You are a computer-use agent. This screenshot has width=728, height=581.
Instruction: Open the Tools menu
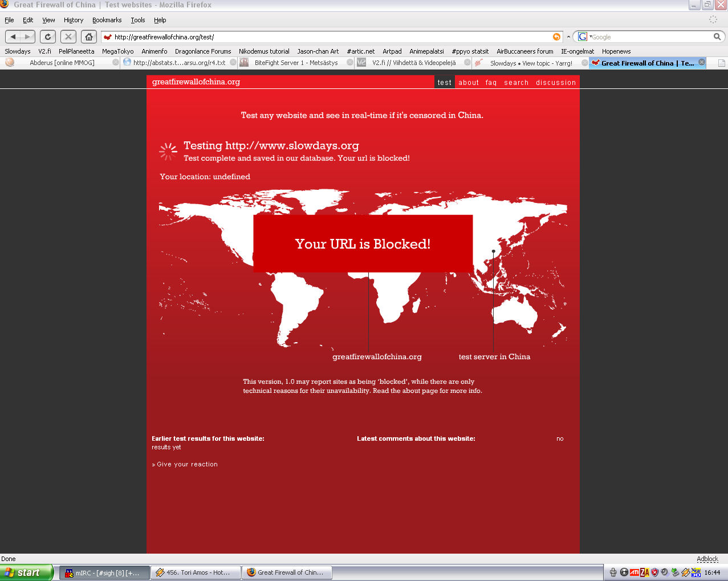click(138, 20)
